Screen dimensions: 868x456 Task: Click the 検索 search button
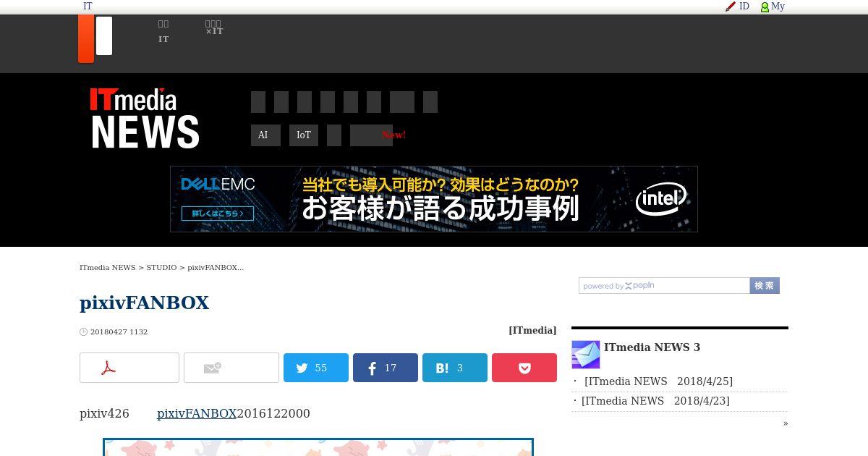pyautogui.click(x=765, y=286)
